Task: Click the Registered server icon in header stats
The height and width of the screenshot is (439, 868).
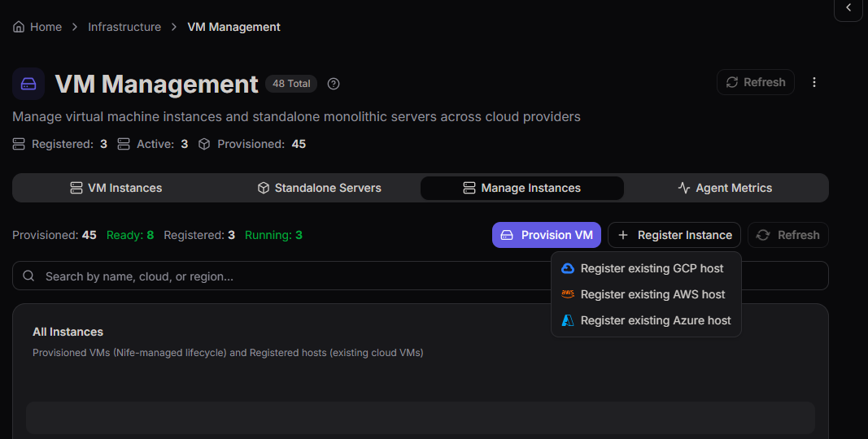Action: pos(19,144)
